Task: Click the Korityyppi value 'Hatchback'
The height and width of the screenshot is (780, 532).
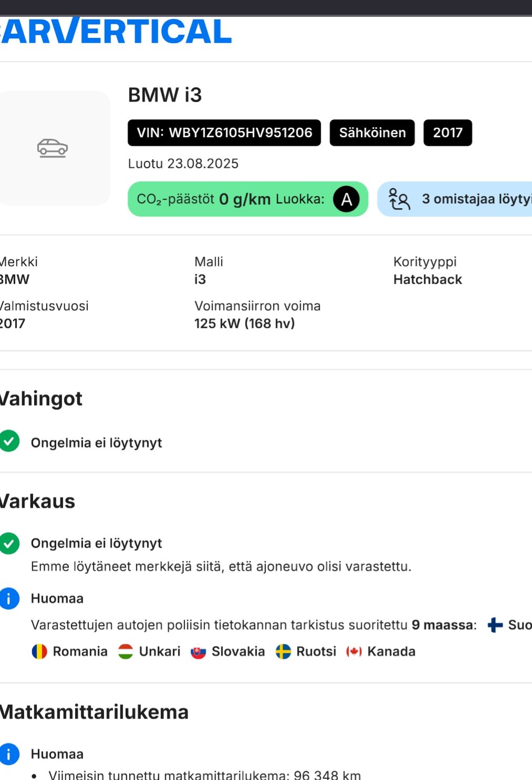Action: coord(428,280)
